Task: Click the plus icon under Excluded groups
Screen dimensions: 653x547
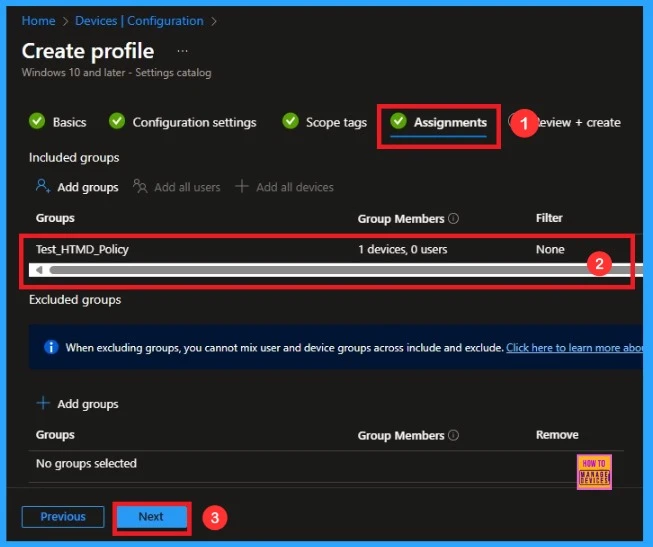Action: click(x=43, y=404)
